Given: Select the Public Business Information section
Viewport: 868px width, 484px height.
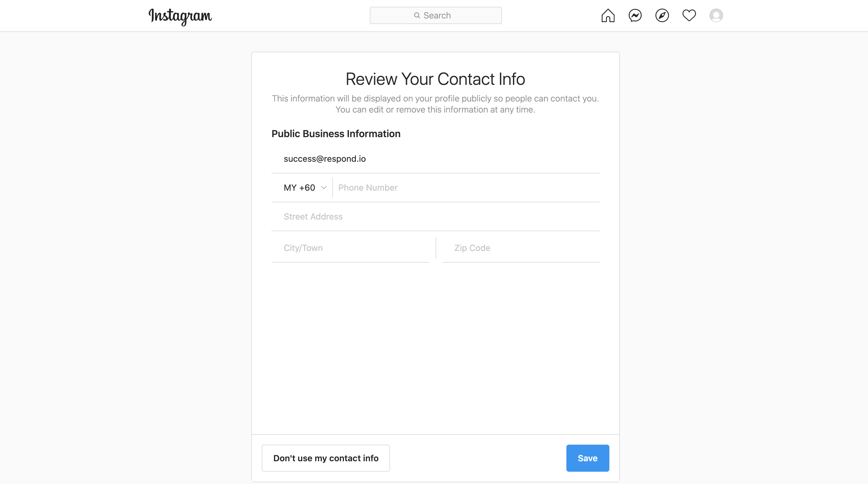Looking at the screenshot, I should pos(336,133).
